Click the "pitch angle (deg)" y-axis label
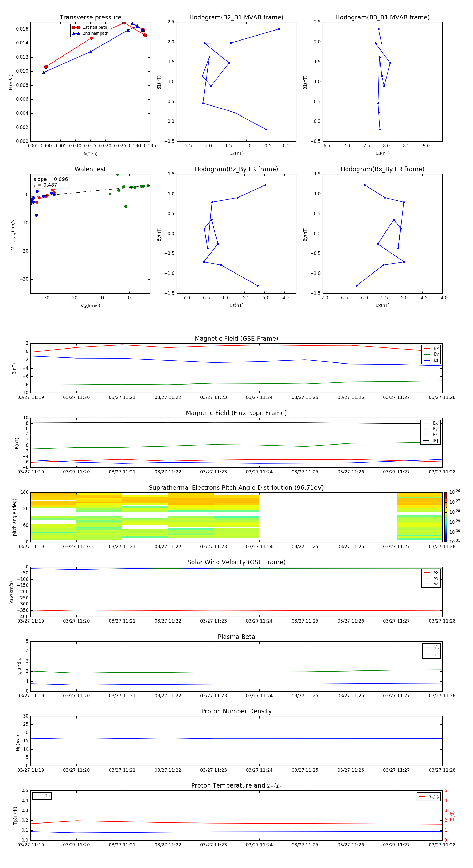This screenshot has height=868, width=473. 14,517
